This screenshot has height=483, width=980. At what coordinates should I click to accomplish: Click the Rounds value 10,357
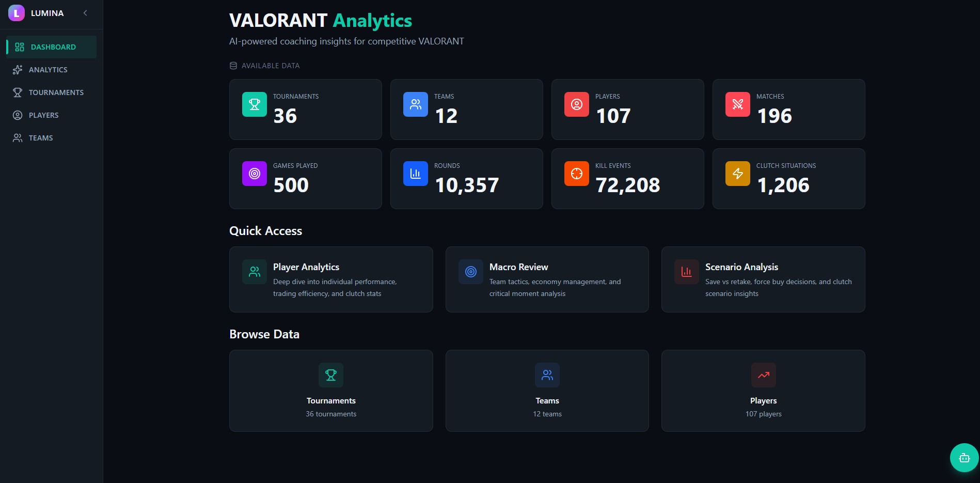(467, 185)
